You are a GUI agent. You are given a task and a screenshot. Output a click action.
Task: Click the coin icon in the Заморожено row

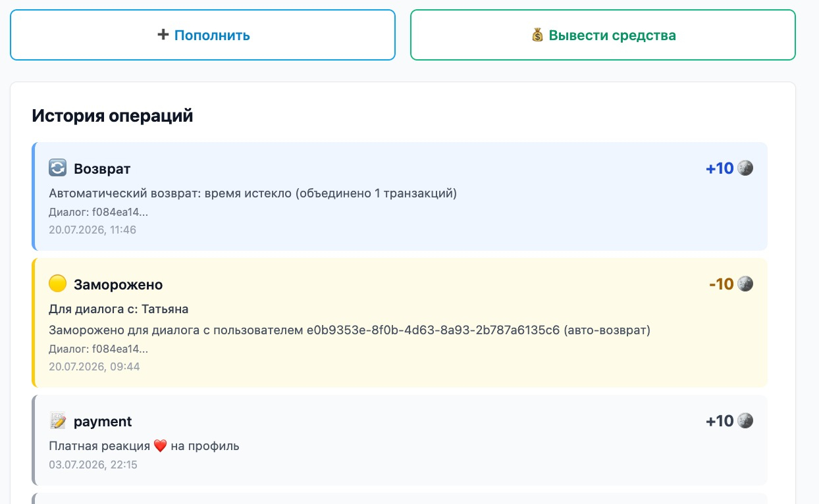click(745, 284)
